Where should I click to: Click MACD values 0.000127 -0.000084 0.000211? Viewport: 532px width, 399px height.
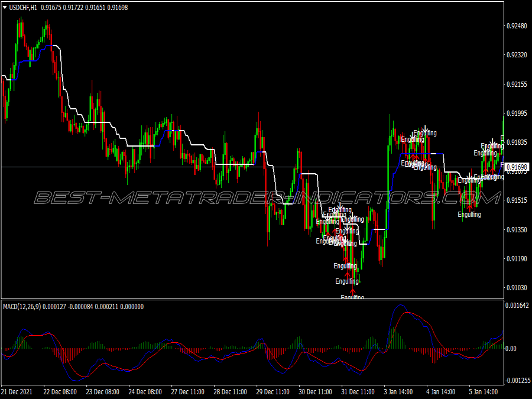(x=80, y=306)
